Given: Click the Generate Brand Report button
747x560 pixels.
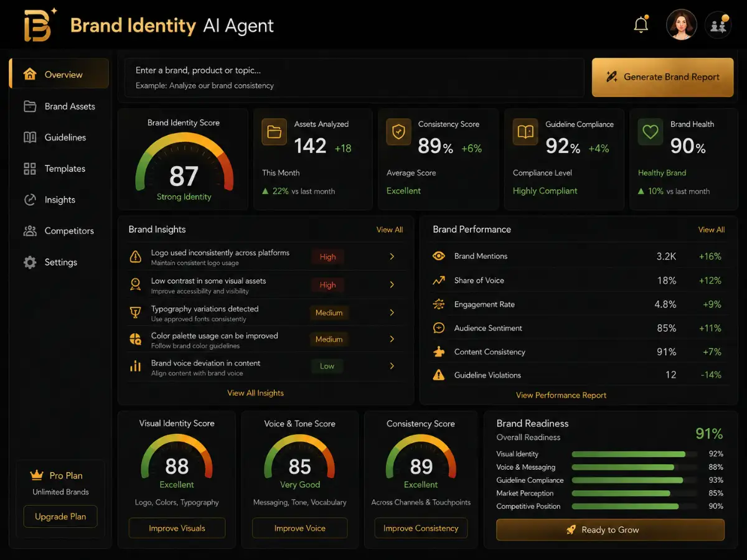Looking at the screenshot, I should (662, 77).
